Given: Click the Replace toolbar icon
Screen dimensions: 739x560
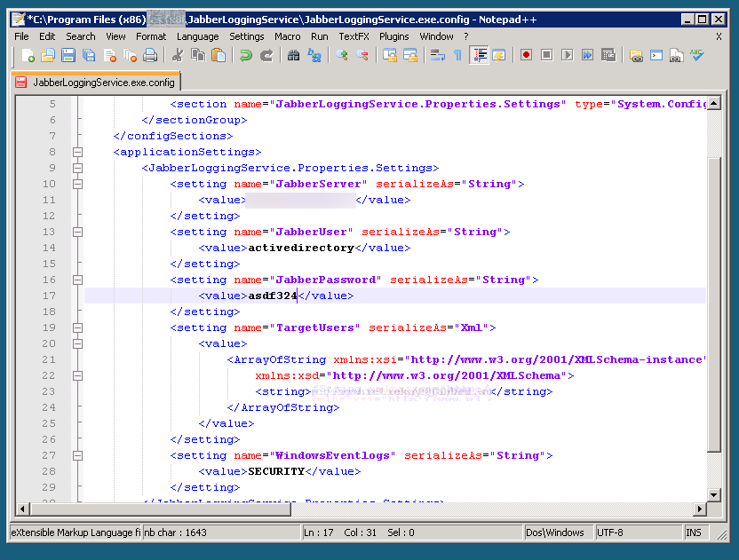Looking at the screenshot, I should 314,56.
